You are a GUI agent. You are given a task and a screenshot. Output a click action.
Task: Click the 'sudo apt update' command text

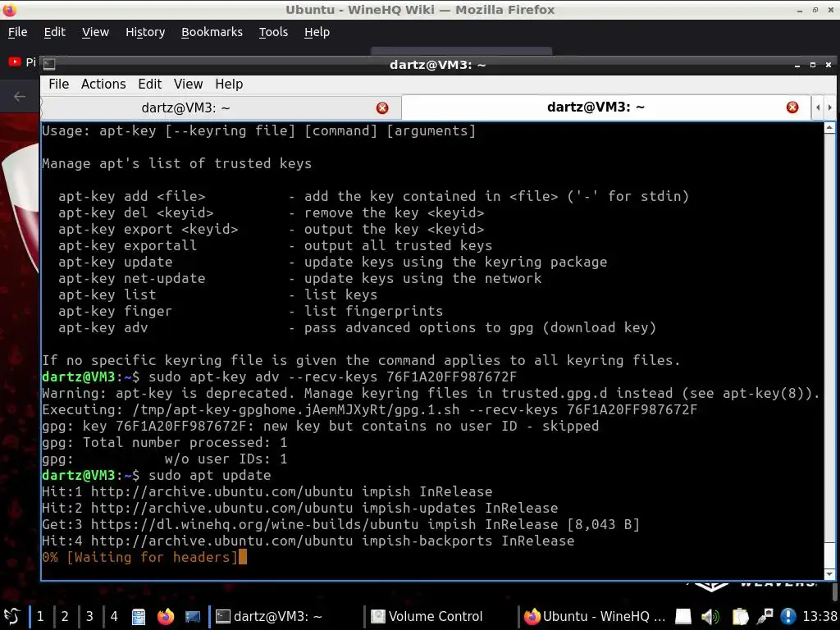[x=209, y=475]
